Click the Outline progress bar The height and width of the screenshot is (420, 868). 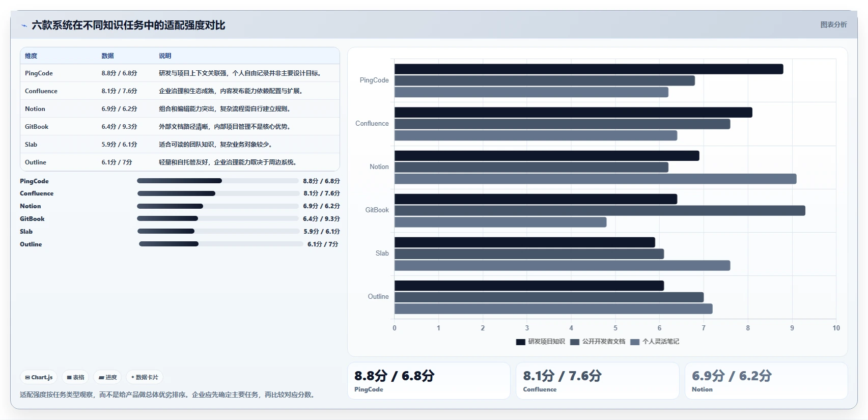click(x=221, y=244)
